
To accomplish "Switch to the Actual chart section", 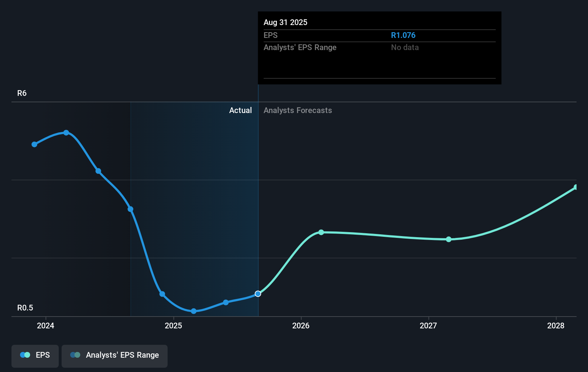I will coord(240,111).
